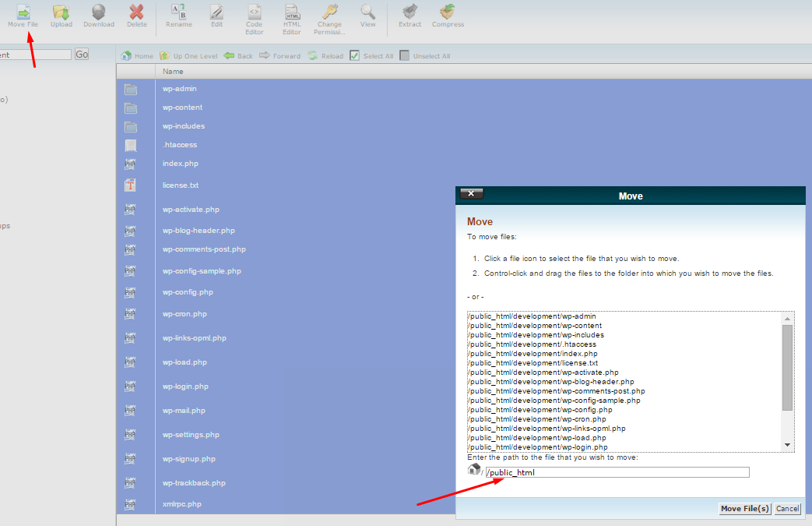This screenshot has width=812, height=526.
Task: Select wp-settings.php file name
Action: click(x=191, y=435)
